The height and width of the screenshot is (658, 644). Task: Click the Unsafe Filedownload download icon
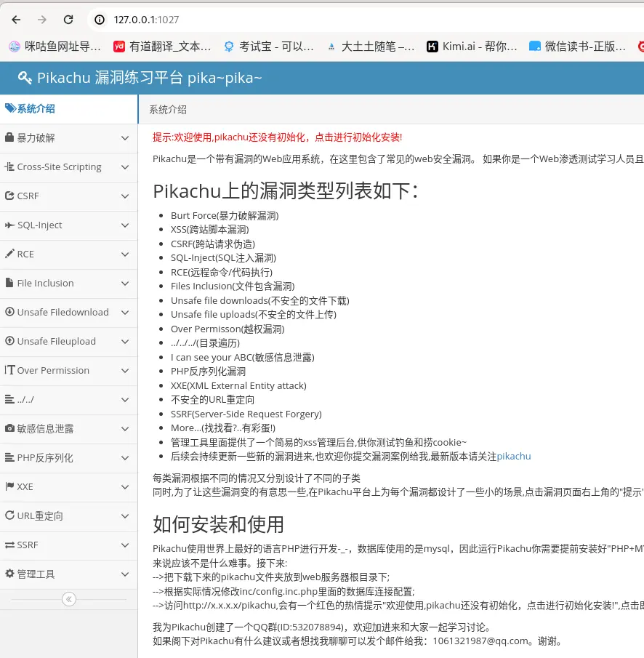click(9, 312)
